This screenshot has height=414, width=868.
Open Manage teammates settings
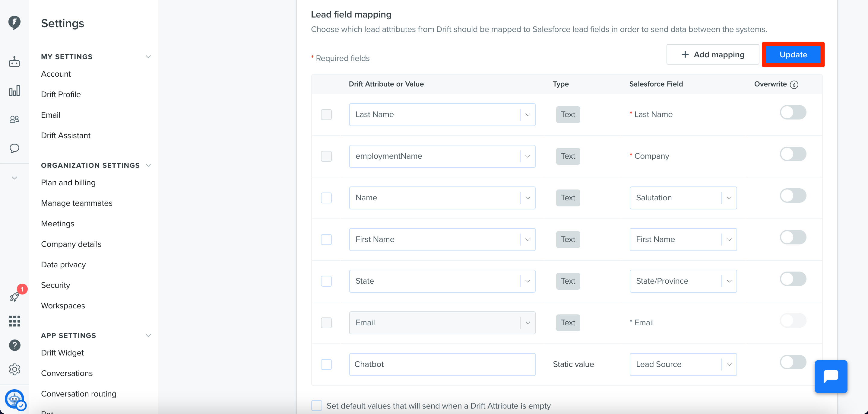[x=77, y=203]
